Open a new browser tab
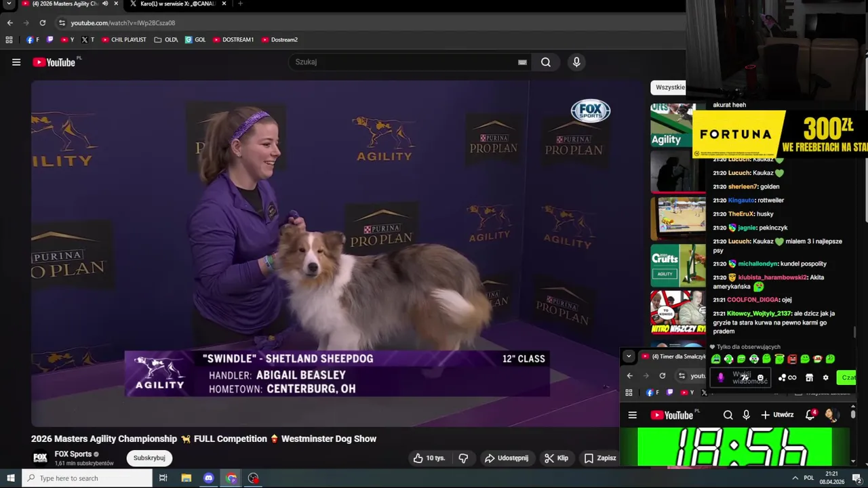The width and height of the screenshot is (868, 488). (240, 3)
